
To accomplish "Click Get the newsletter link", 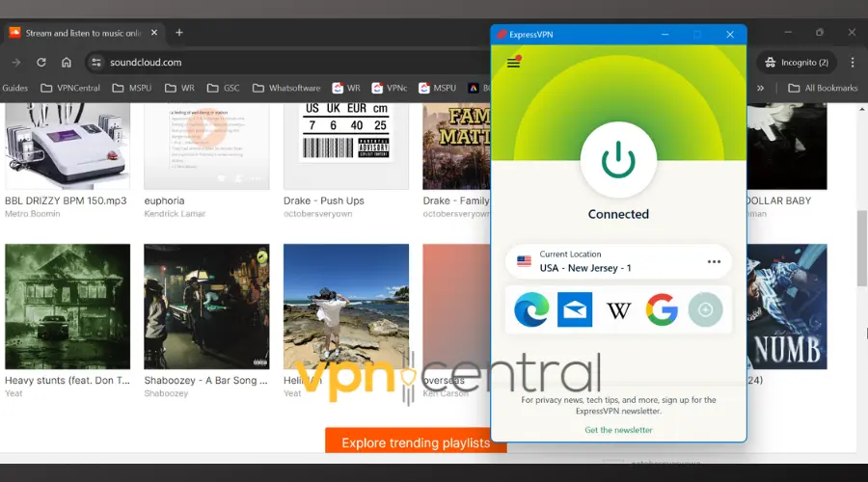I will [x=618, y=430].
